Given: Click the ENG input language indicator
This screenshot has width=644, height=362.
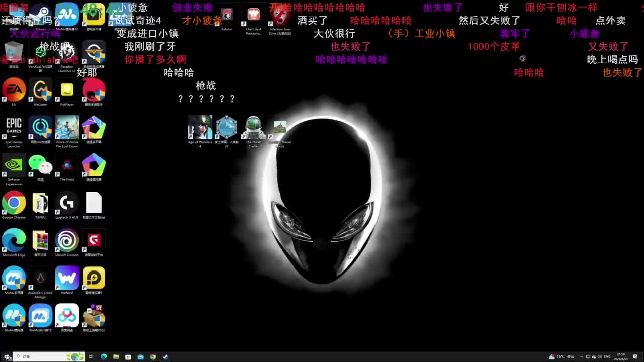Looking at the screenshot, I should 607,357.
